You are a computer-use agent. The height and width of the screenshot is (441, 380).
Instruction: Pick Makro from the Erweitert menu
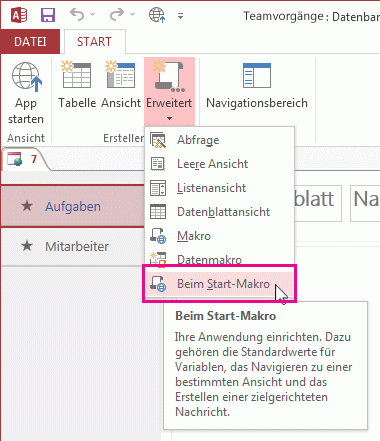coord(219,236)
